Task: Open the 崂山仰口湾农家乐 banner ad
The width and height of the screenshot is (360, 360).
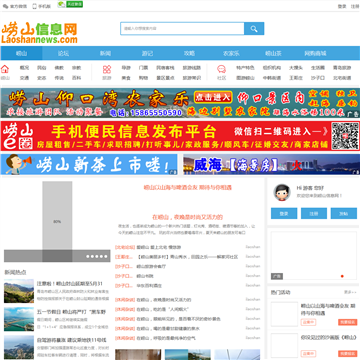Action: 180,103
